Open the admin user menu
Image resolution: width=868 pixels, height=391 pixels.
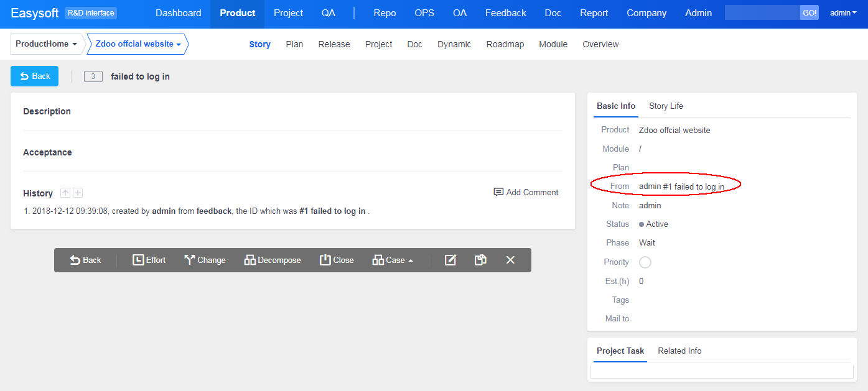pyautogui.click(x=843, y=12)
